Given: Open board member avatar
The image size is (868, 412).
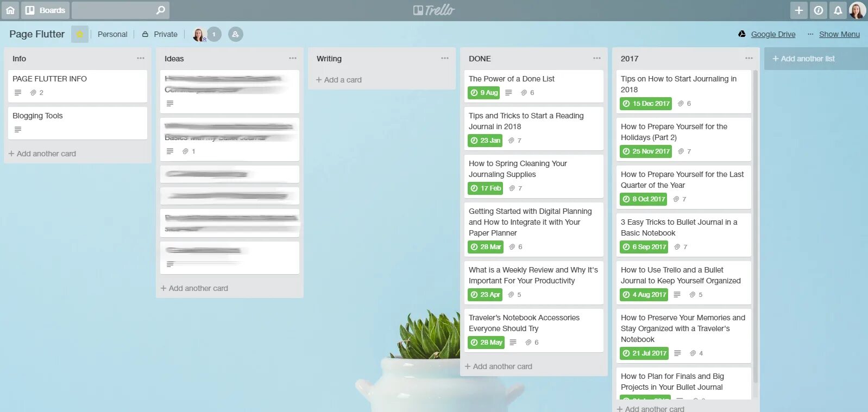Looking at the screenshot, I should (x=199, y=34).
